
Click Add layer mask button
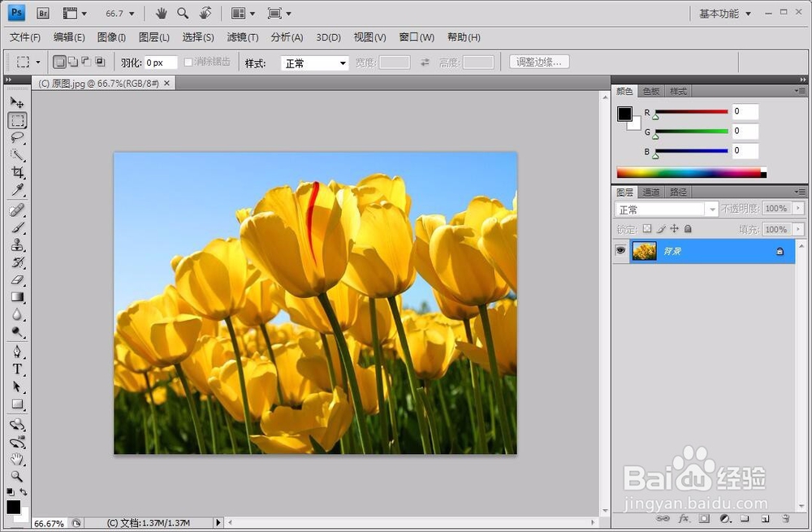[x=704, y=518]
